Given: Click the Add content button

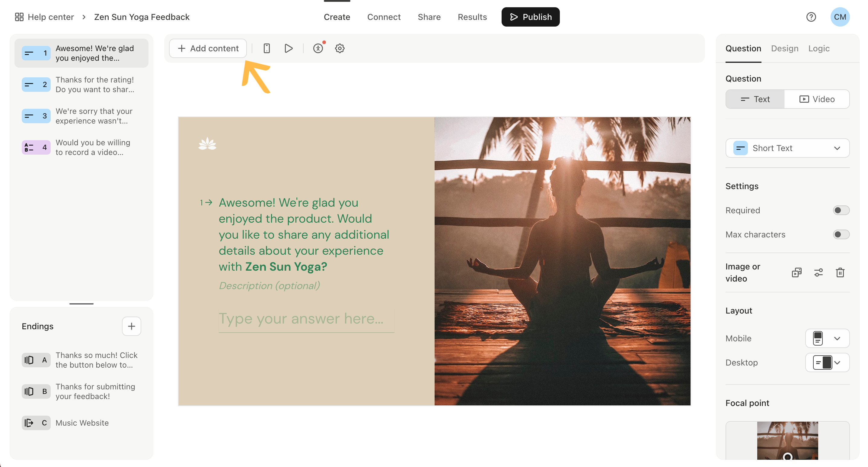Looking at the screenshot, I should tap(208, 48).
